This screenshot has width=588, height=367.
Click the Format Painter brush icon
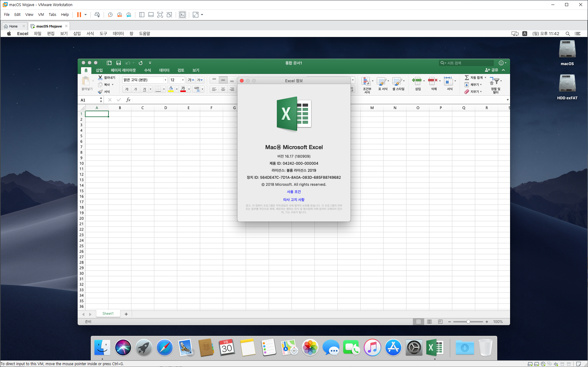[100, 92]
